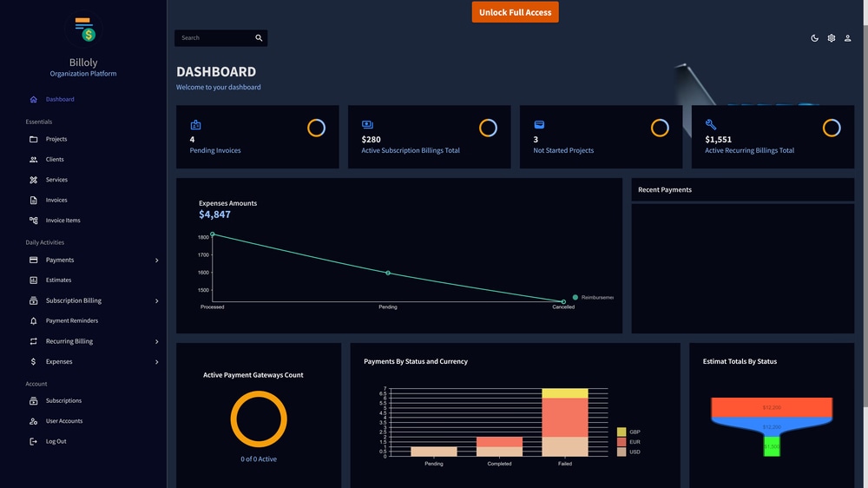Click the search magnifier icon
The image size is (868, 488).
[259, 37]
